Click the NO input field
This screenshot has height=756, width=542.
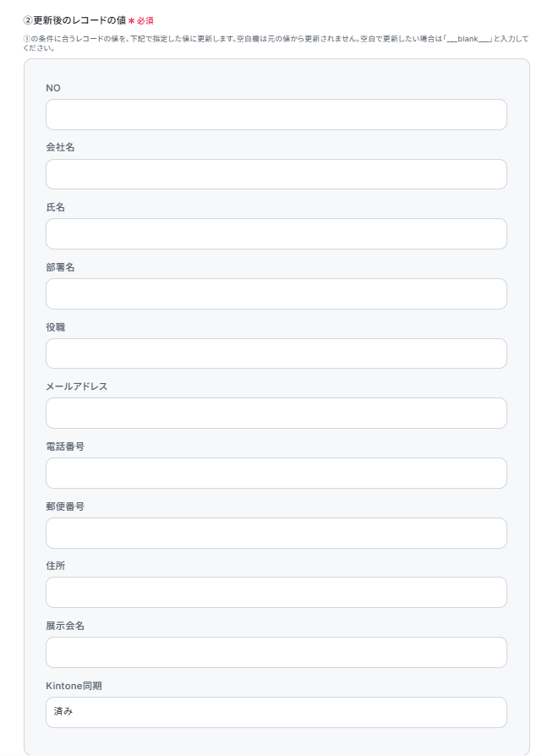pyautogui.click(x=276, y=115)
